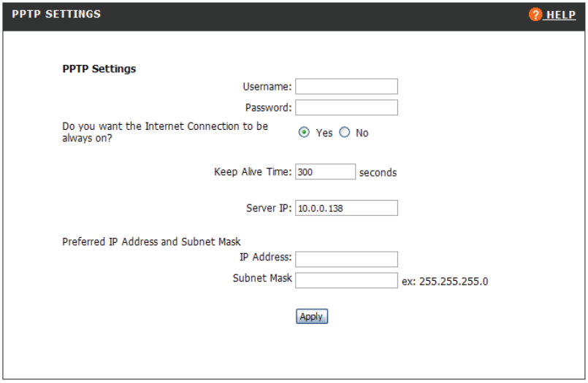This screenshot has height=383, width=588.
Task: Click the bold PPTP Settings section heading
Action: point(99,69)
